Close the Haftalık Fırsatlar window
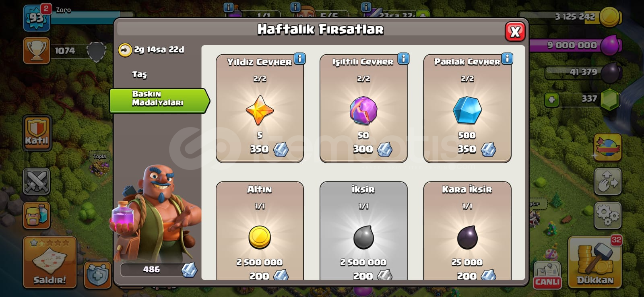The width and height of the screenshot is (644, 297). pyautogui.click(x=515, y=31)
